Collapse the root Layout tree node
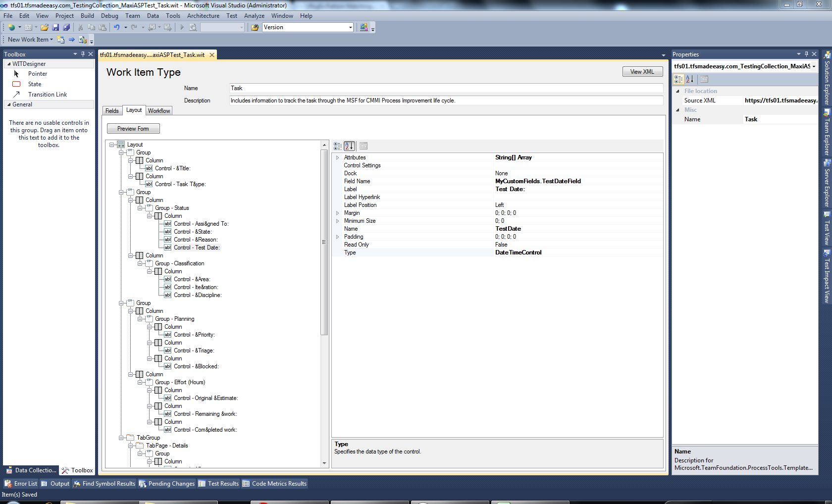 (112, 145)
